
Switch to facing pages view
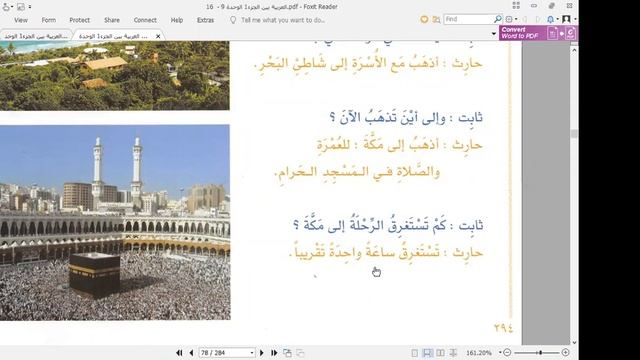(x=440, y=353)
